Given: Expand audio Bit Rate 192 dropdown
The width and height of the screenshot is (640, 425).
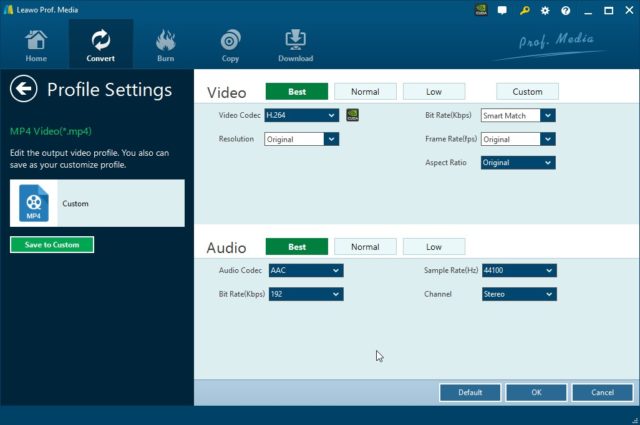Looking at the screenshot, I should pos(306,294).
